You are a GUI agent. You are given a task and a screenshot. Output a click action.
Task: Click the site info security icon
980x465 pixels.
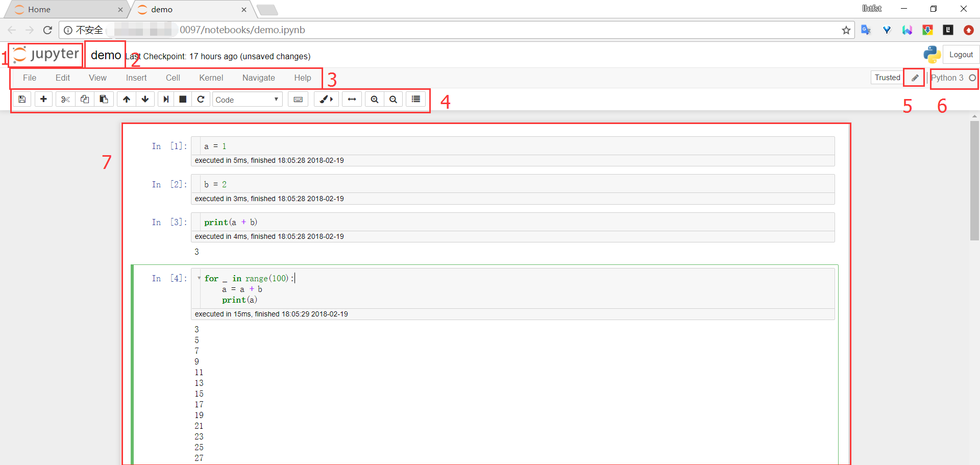coord(68,30)
